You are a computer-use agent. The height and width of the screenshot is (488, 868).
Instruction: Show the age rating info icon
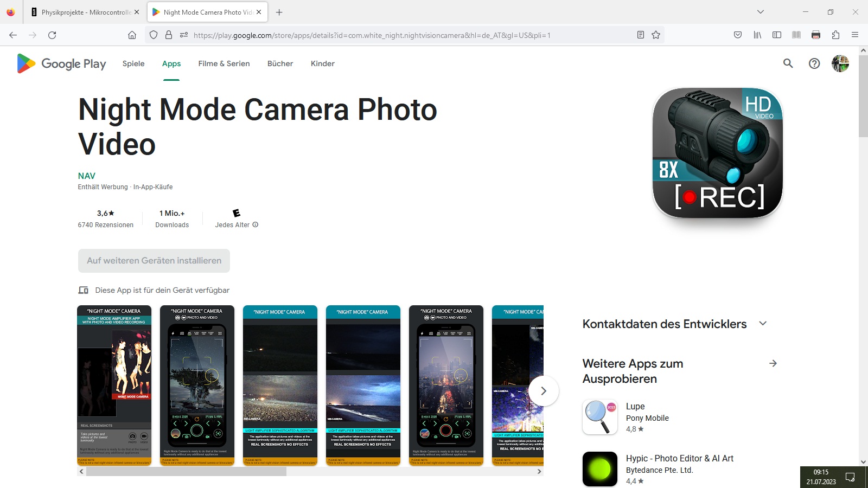click(256, 225)
